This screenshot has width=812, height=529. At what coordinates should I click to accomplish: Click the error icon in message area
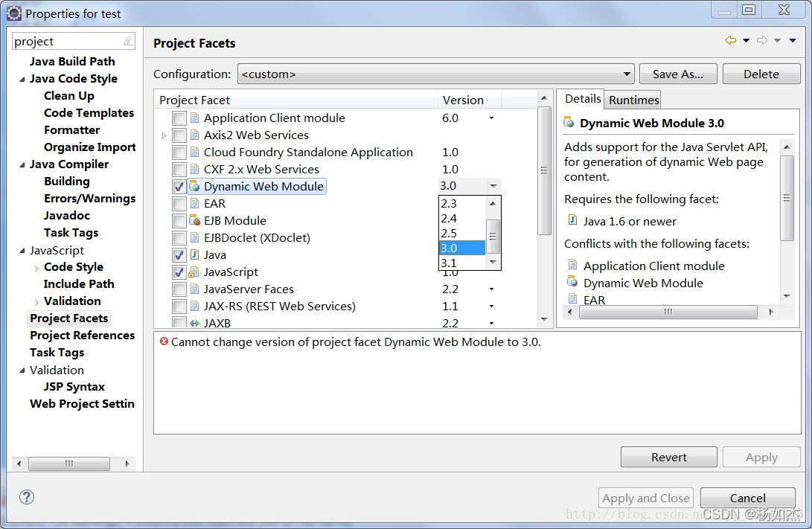(164, 342)
